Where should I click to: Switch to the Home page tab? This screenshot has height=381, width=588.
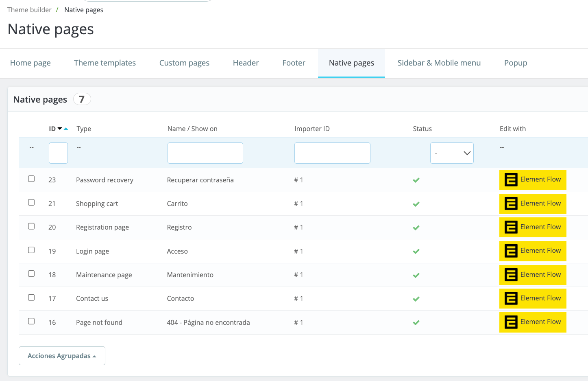30,63
